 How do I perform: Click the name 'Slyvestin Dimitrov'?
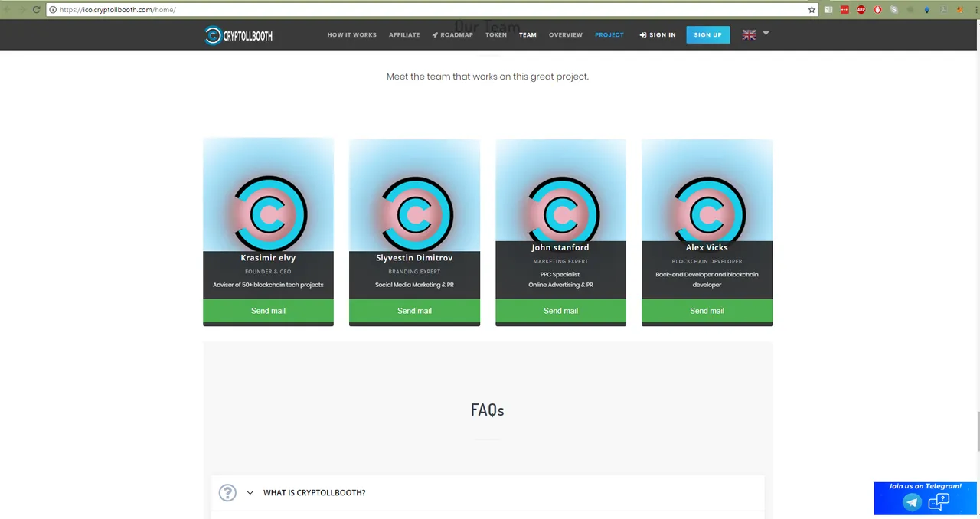point(414,258)
